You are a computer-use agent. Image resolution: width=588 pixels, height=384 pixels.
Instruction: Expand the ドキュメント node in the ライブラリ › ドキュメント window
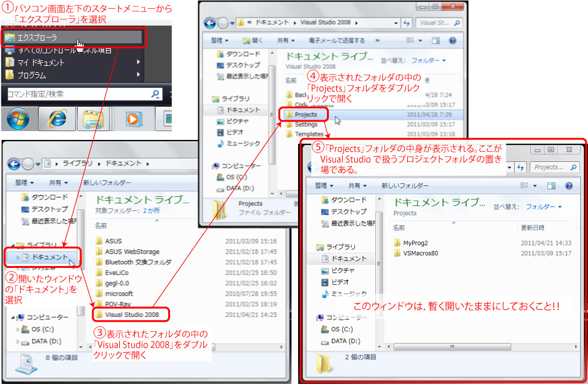[x=18, y=258]
